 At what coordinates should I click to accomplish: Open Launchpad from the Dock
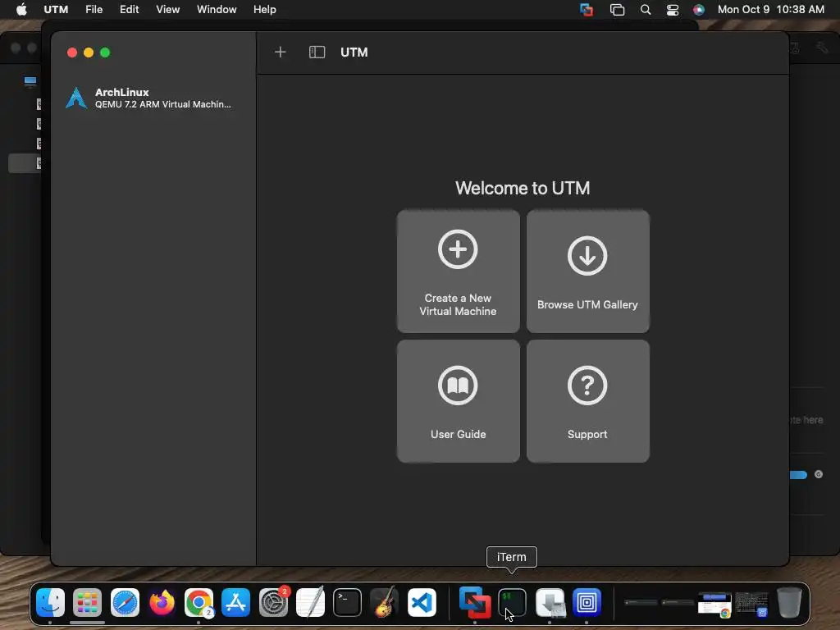(x=87, y=603)
